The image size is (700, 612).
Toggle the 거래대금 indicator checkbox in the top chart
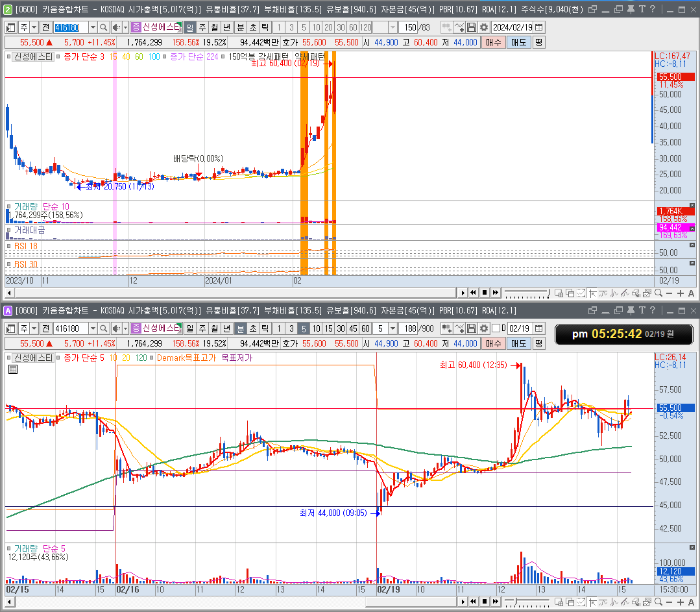pos(8,230)
